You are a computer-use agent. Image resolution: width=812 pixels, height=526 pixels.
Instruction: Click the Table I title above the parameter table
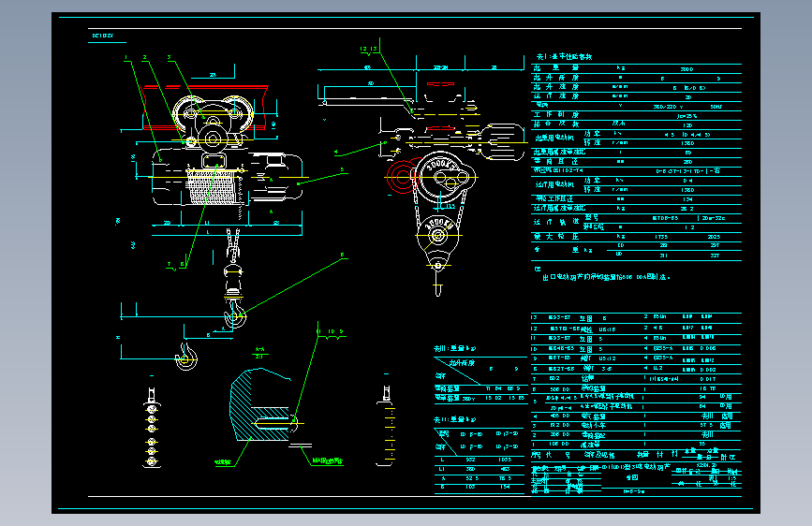pos(564,56)
